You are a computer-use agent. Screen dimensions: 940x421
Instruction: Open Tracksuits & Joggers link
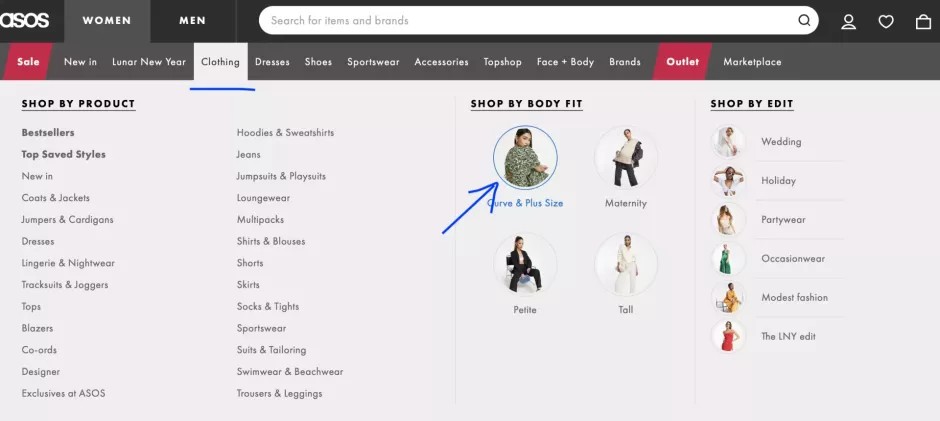[x=65, y=284]
